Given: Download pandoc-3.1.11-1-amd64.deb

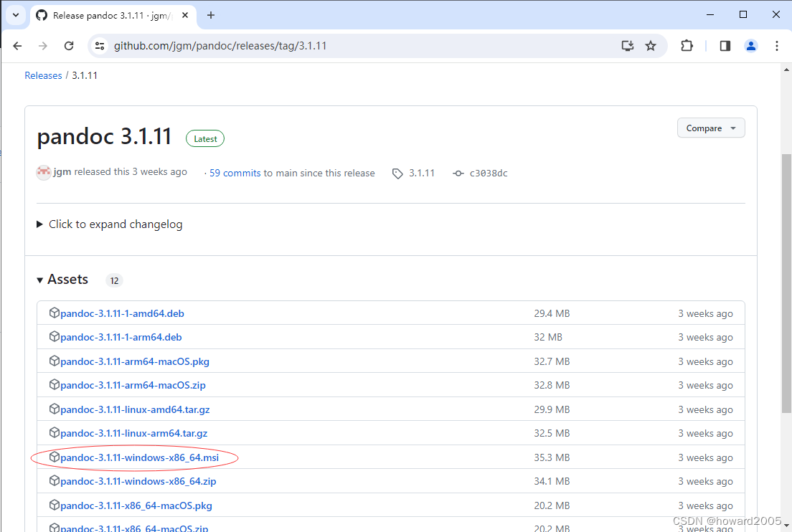Looking at the screenshot, I should (x=122, y=313).
